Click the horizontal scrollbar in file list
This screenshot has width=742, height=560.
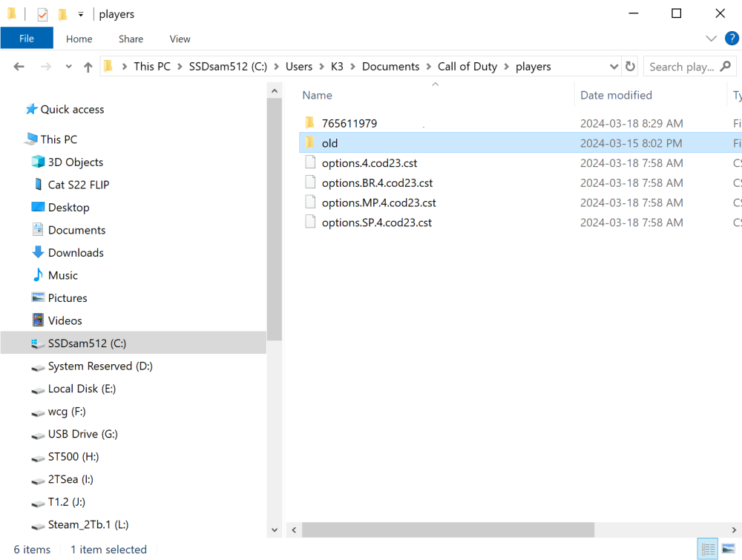pos(448,530)
